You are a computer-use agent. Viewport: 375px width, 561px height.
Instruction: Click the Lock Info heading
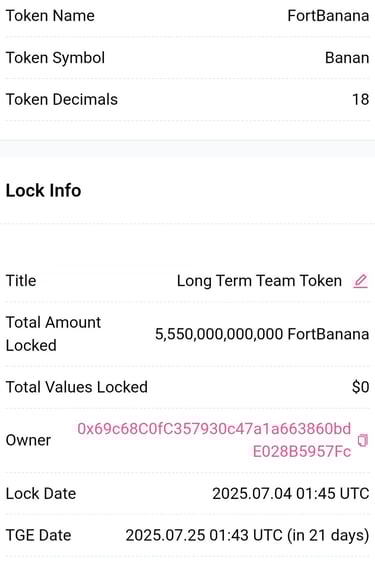point(43,190)
